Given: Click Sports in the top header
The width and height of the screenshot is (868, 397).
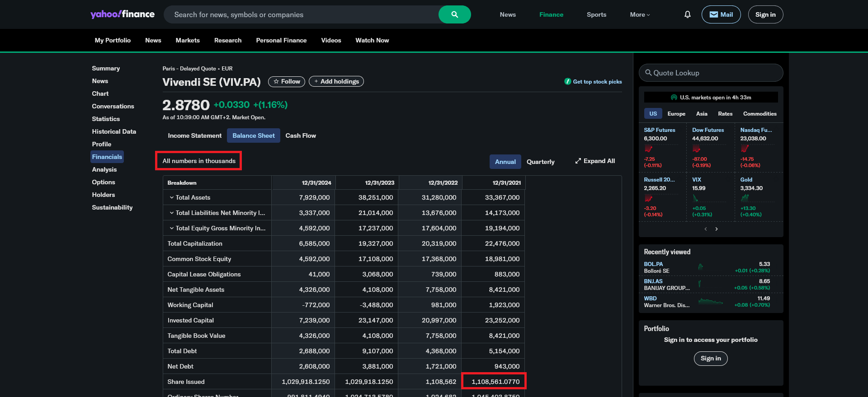Looking at the screenshot, I should (x=596, y=14).
